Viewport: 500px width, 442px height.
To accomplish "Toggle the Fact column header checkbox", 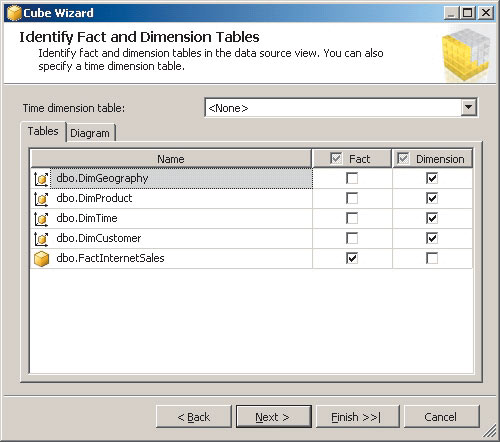I will [336, 158].
